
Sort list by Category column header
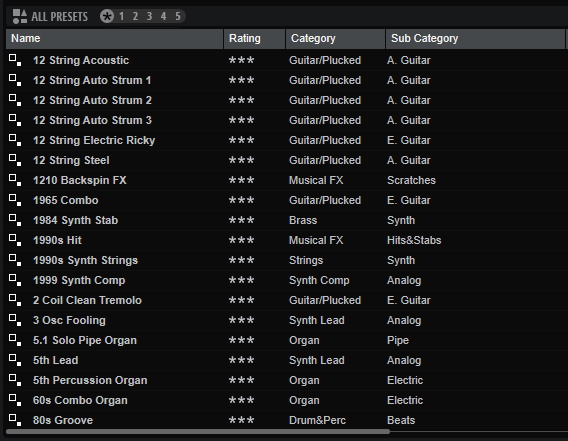coord(335,39)
